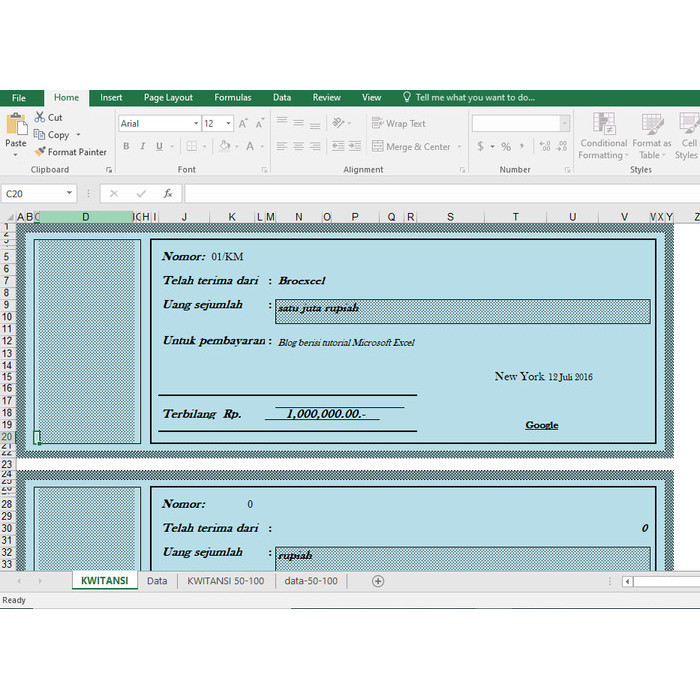Click the Tell me search box

[469, 97]
